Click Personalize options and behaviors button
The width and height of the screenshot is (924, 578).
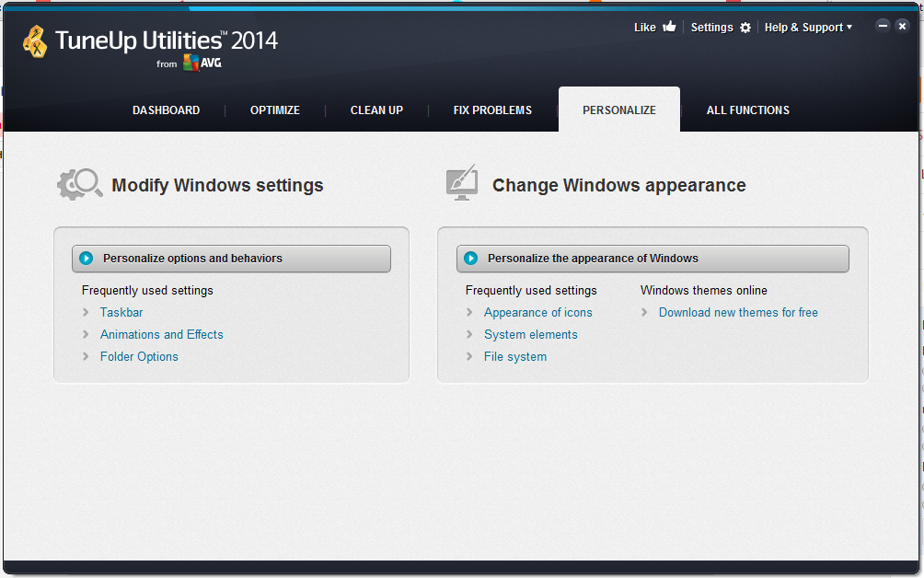232,259
